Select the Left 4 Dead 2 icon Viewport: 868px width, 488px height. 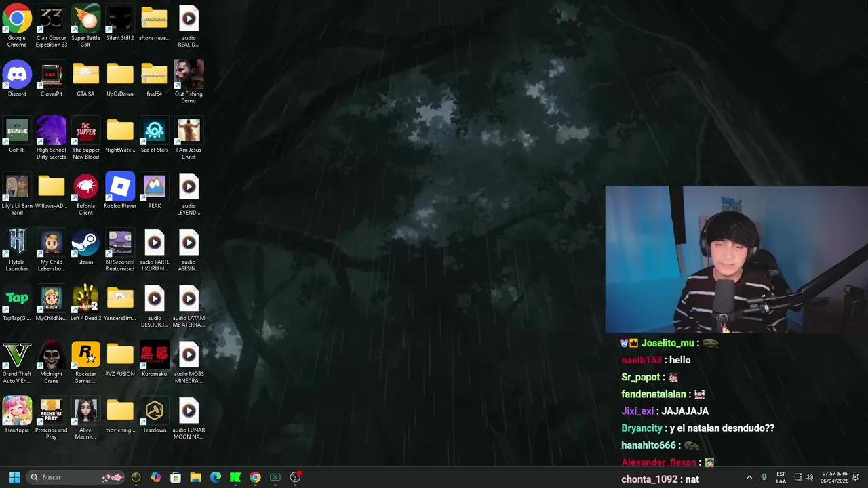(85, 304)
